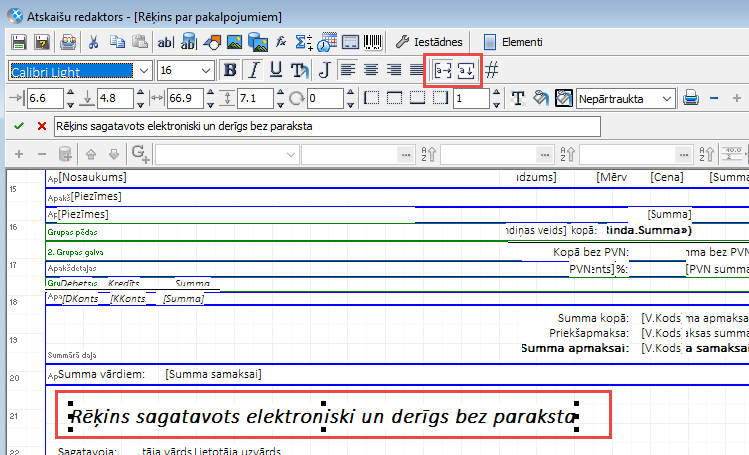Center align the text
The height and width of the screenshot is (455, 749).
pos(371,70)
